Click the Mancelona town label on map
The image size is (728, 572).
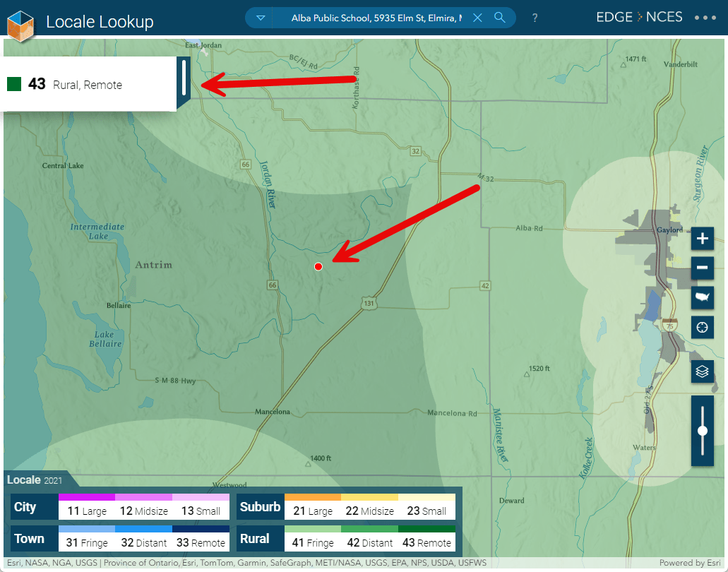tap(273, 412)
